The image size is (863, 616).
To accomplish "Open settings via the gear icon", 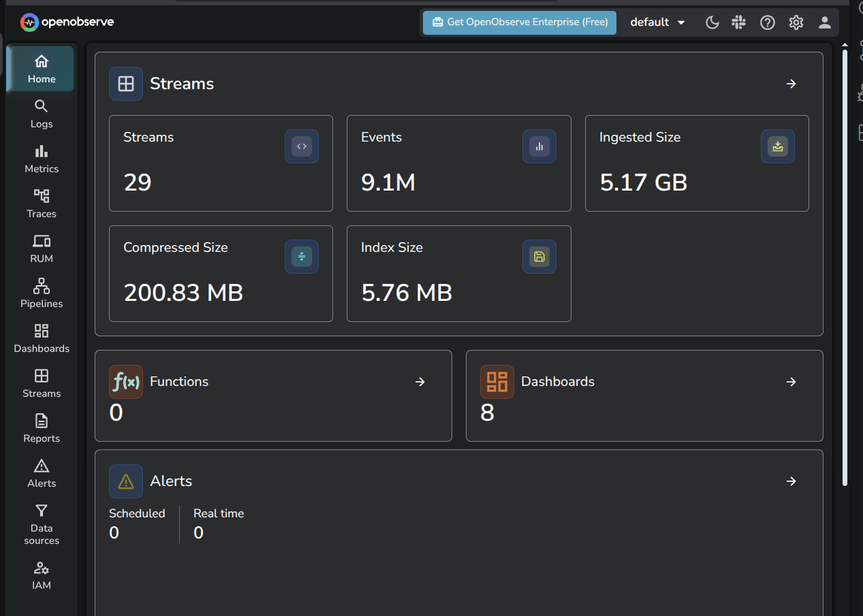I will click(x=796, y=22).
